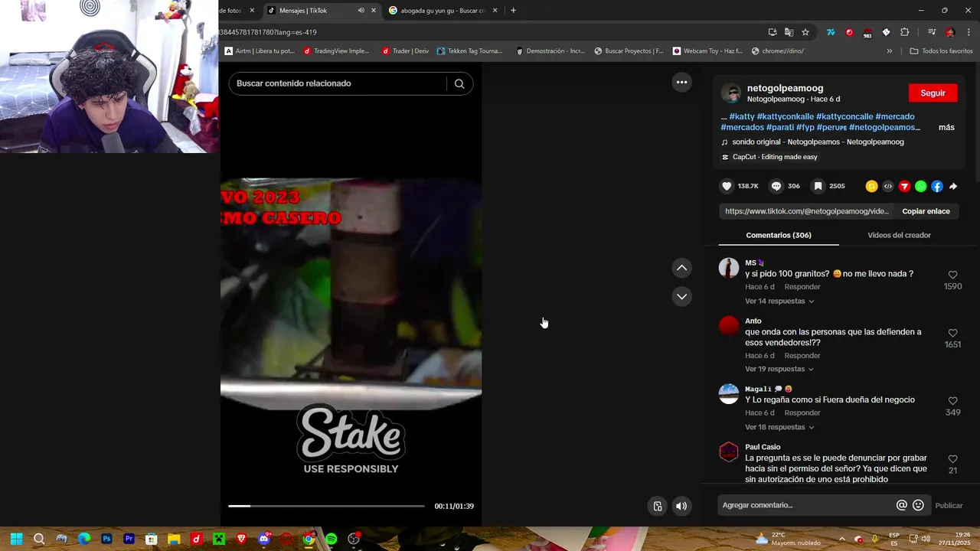This screenshot has width=980, height=551.
Task: Click the install app icon in address bar
Action: tap(773, 32)
